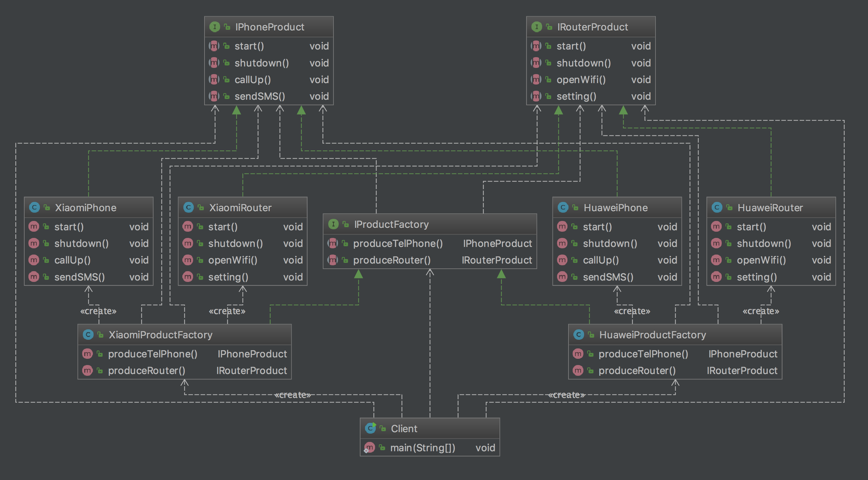Screen dimensions: 868x480
Task: Click produceRouter() in HuaweiProductFactory
Action: [x=637, y=371]
